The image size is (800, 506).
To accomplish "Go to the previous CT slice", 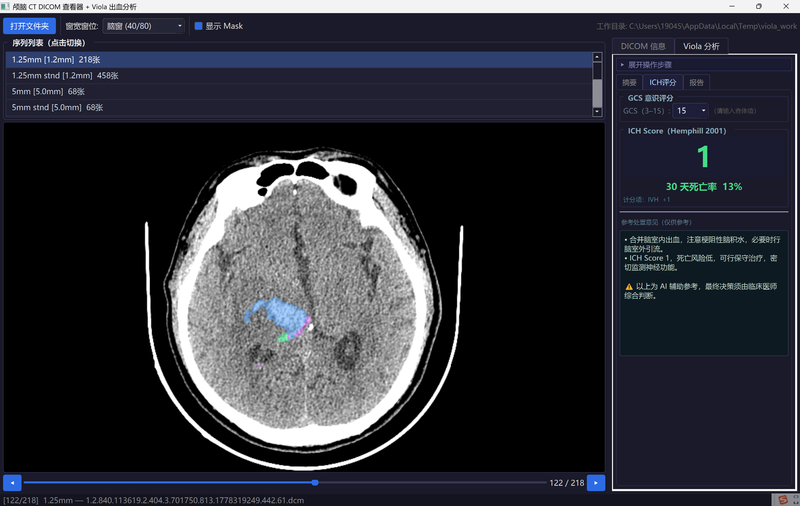I will tap(12, 483).
